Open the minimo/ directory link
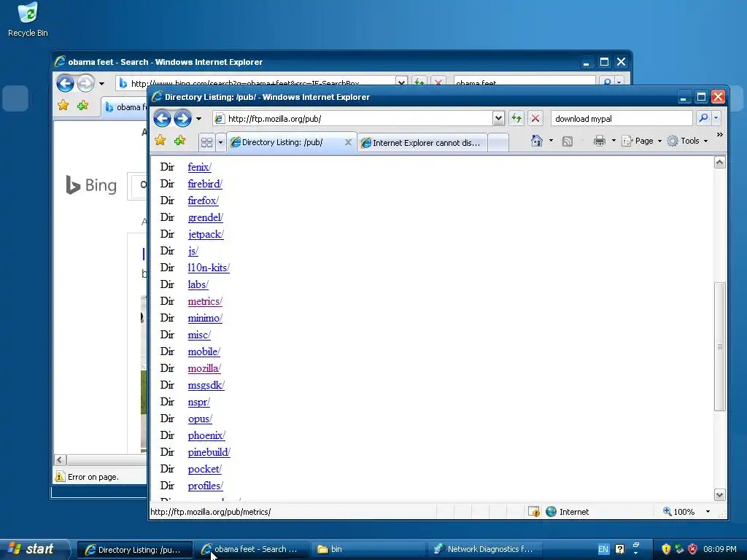The width and height of the screenshot is (747, 560). [205, 318]
